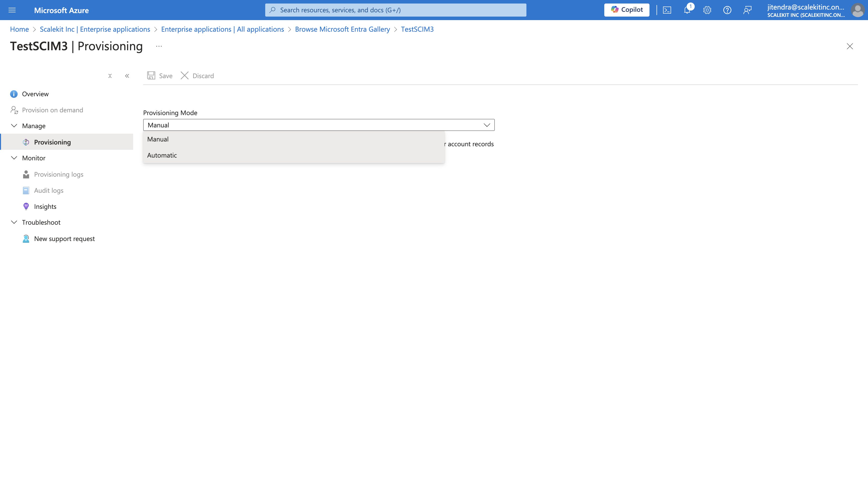Click the Provisioning logs icon
Viewport: 868px width, 482px height.
click(x=26, y=175)
